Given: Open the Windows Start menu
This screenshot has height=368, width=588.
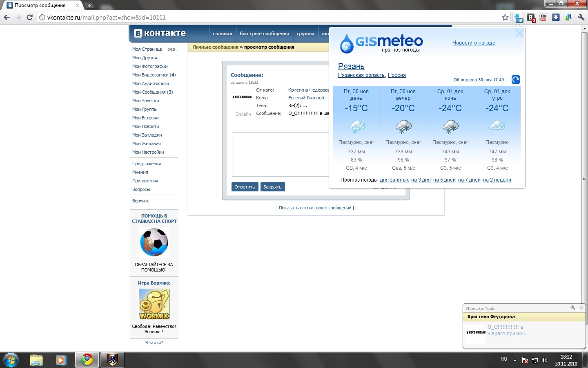Looking at the screenshot, I should 11,360.
